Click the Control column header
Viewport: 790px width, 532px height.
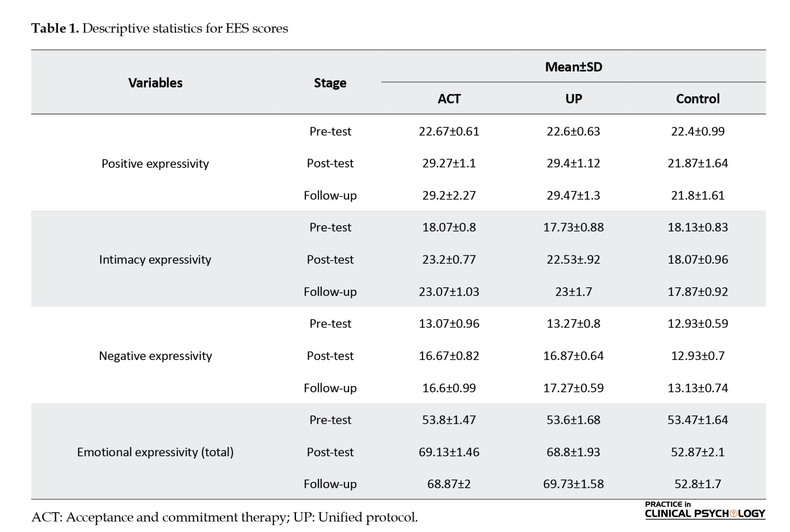coord(698,99)
